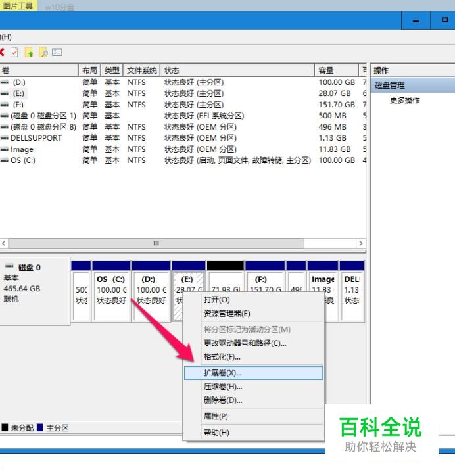Choose 扩展卷(X) in the context menu
Viewport: 455px width, 476px height.
tap(253, 373)
